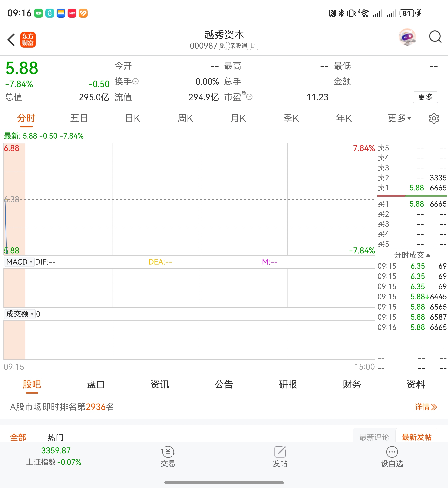Switch to the 周K chart tab
This screenshot has height=488, width=448.
185,118
